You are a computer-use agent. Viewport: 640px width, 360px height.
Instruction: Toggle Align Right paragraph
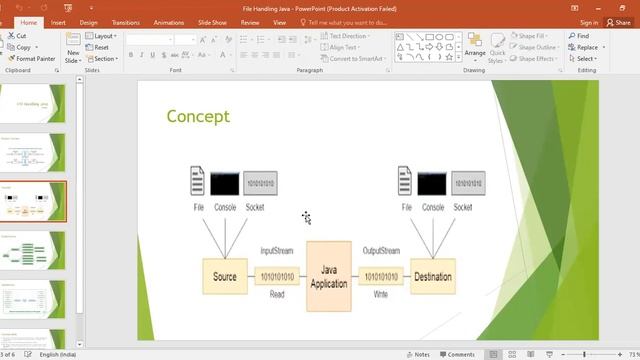click(x=266, y=55)
